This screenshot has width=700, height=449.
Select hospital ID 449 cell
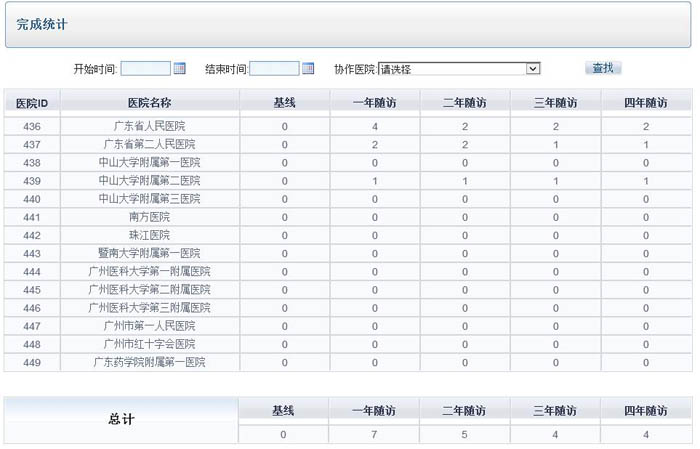[32, 362]
